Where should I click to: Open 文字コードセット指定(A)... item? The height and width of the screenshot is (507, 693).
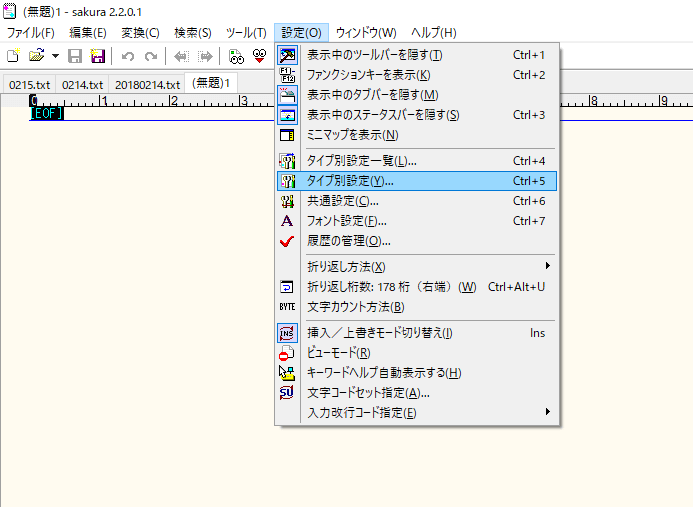[x=417, y=393]
